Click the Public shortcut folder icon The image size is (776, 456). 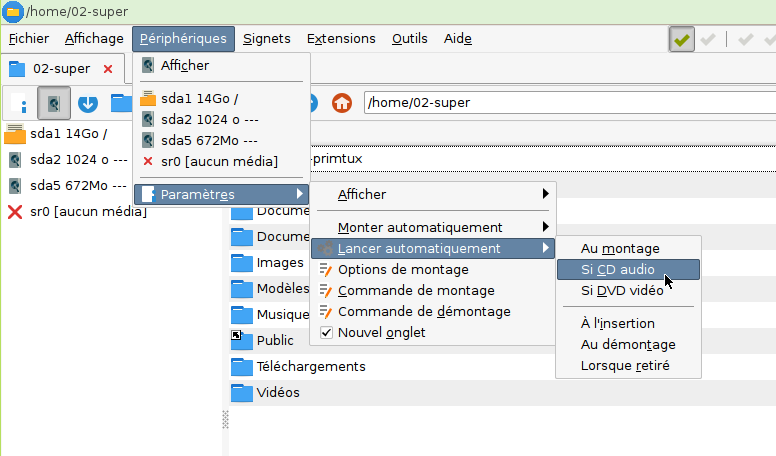(242, 340)
